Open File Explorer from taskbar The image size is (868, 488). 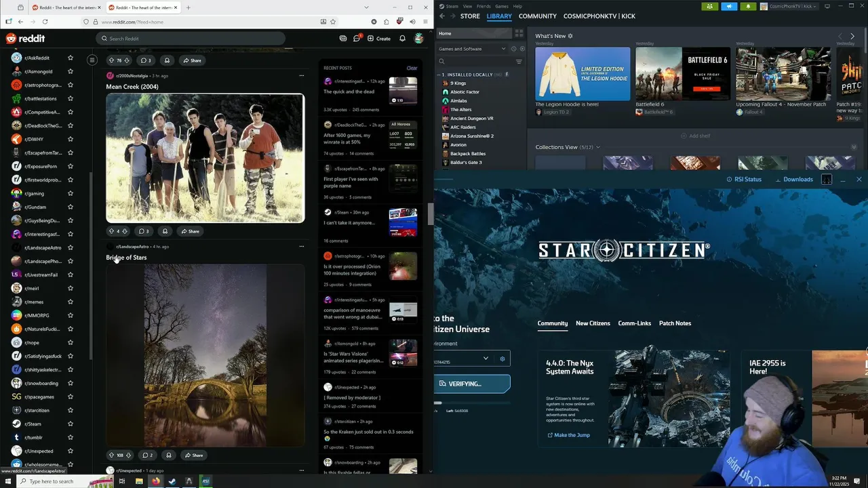click(x=139, y=481)
